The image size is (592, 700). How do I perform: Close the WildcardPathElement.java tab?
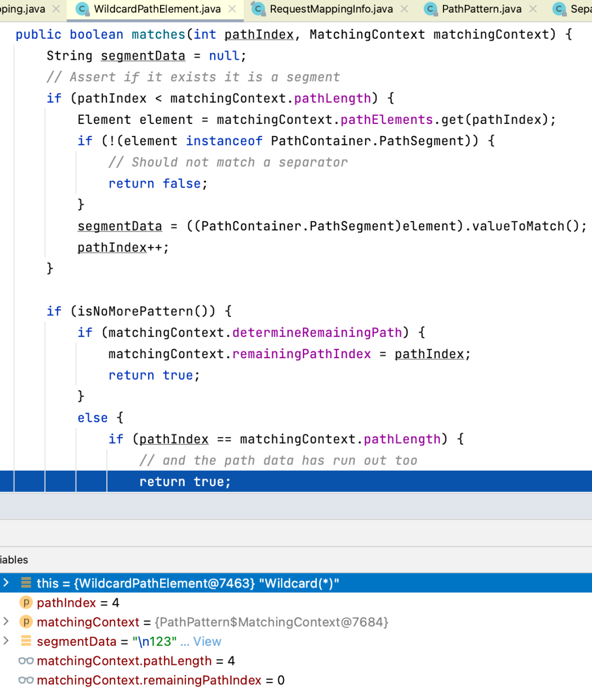click(232, 9)
